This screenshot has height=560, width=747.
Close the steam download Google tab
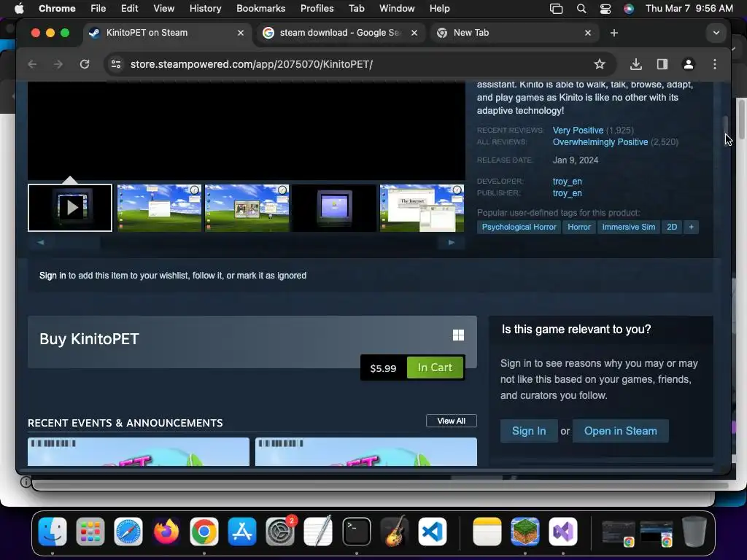[414, 33]
